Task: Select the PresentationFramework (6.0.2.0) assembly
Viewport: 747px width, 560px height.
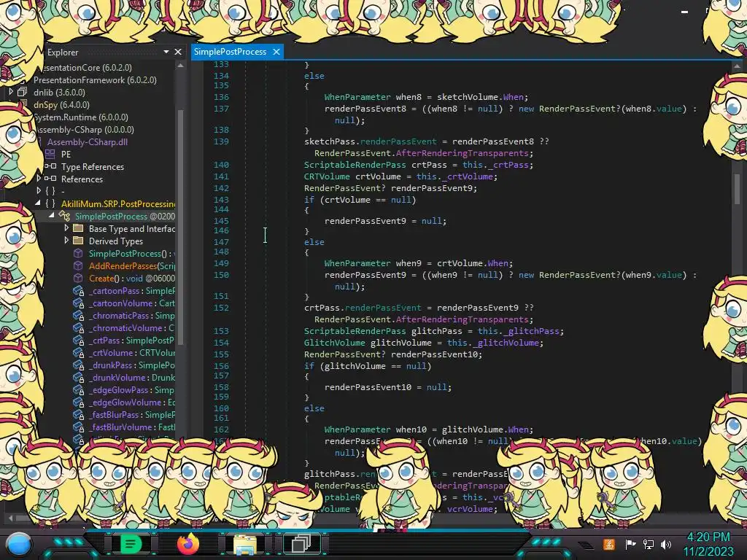Action: [95, 80]
